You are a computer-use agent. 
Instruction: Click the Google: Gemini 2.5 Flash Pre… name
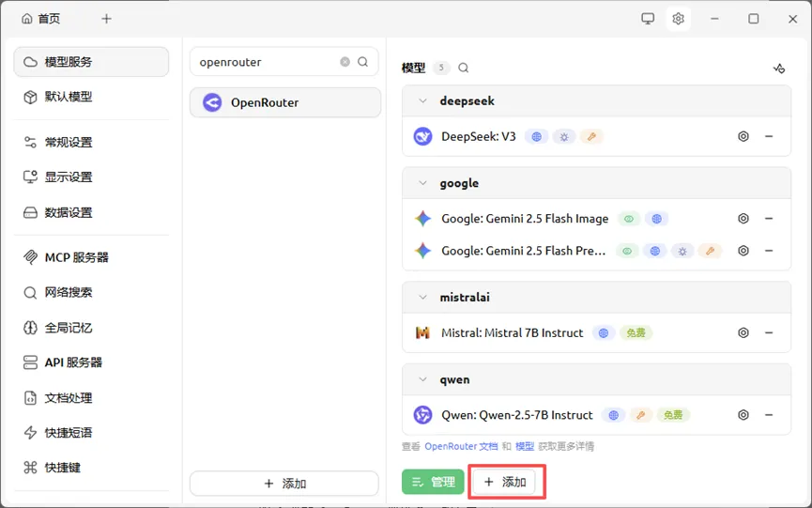(523, 251)
